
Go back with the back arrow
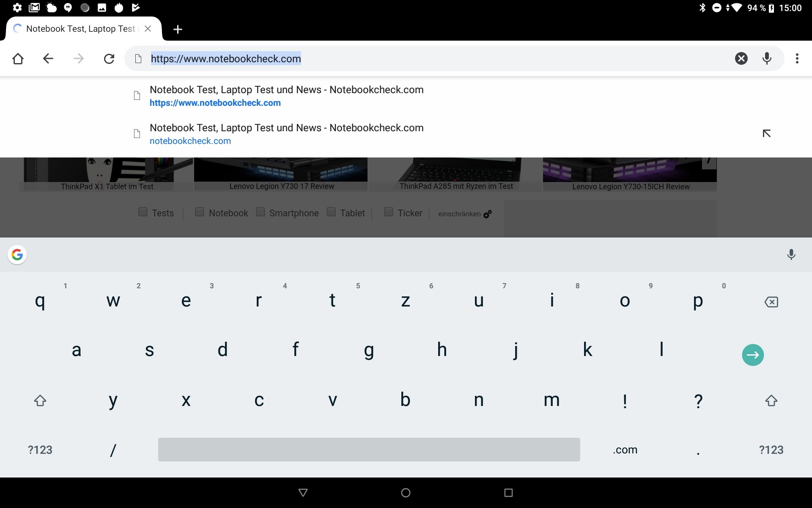tap(48, 58)
